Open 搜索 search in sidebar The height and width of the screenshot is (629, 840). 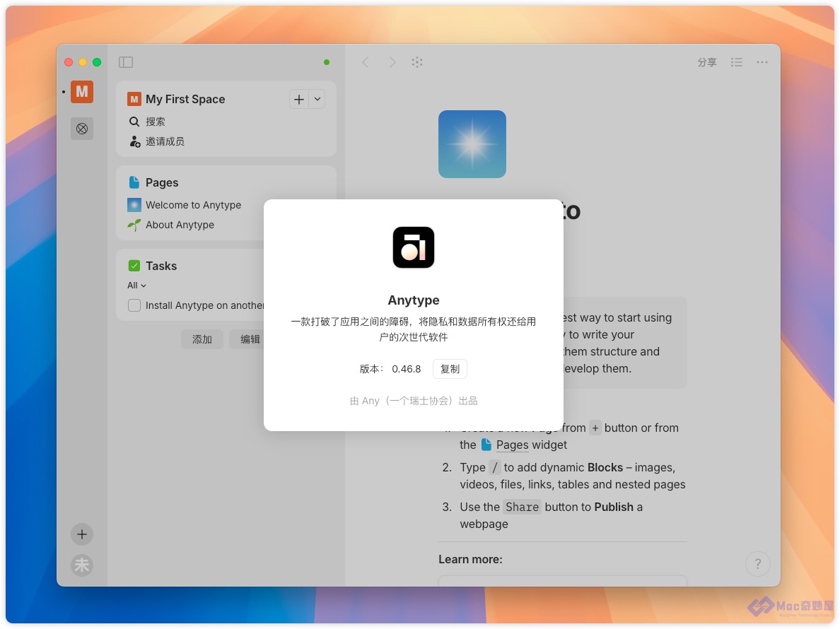tap(156, 122)
